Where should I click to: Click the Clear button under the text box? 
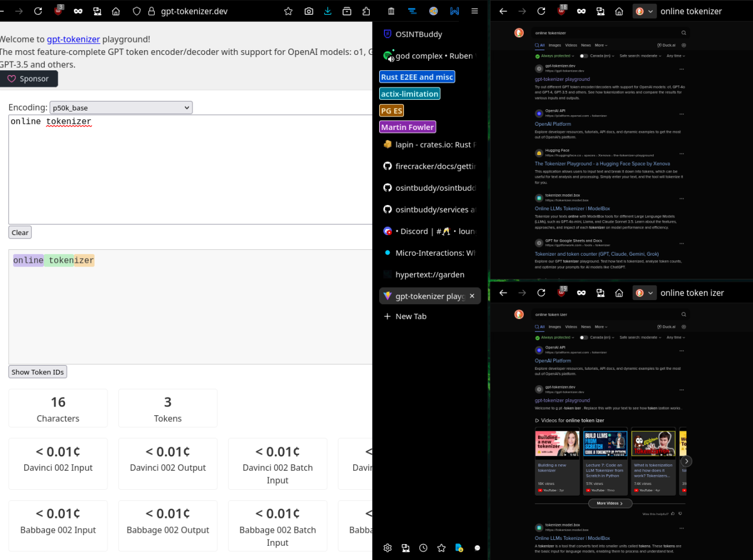(20, 232)
